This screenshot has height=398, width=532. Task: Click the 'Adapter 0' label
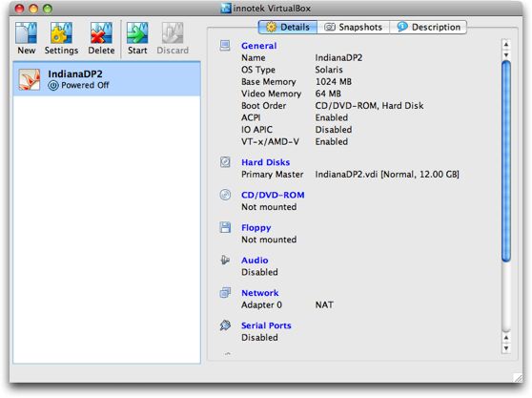[261, 304]
